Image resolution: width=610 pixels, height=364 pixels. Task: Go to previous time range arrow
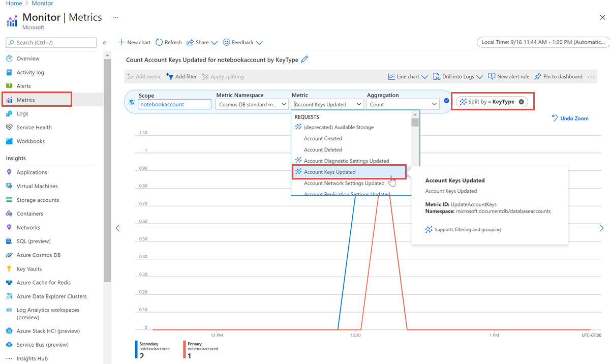[117, 228]
